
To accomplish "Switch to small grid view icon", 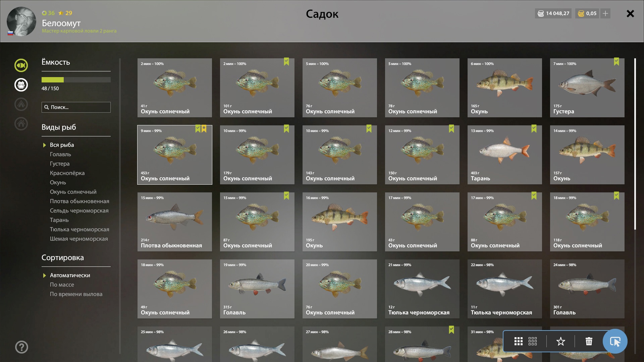I will 533,342.
